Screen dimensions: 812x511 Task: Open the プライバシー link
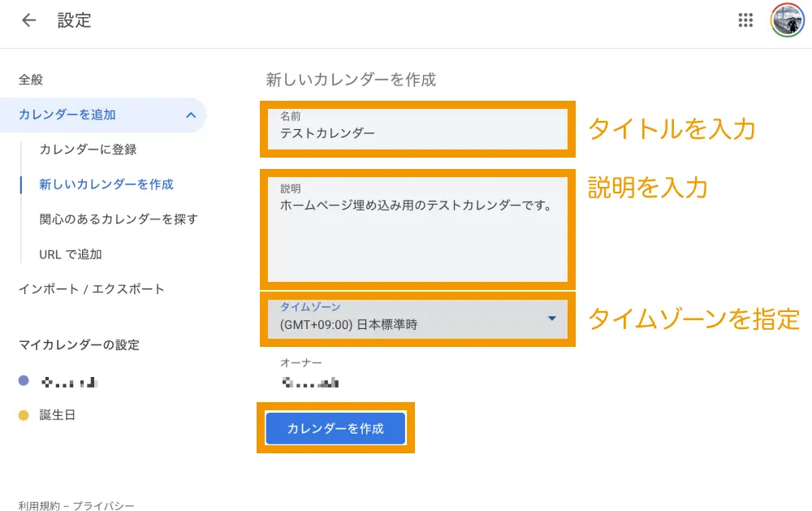click(x=104, y=505)
